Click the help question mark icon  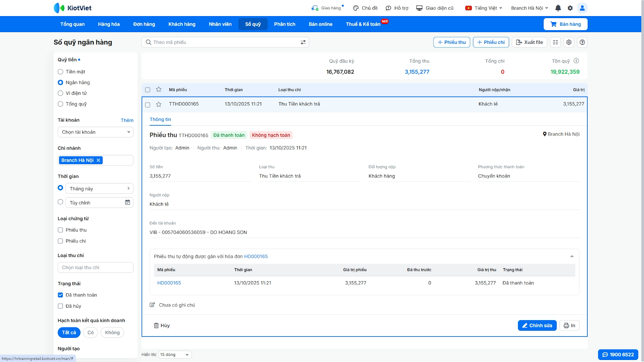pos(582,42)
